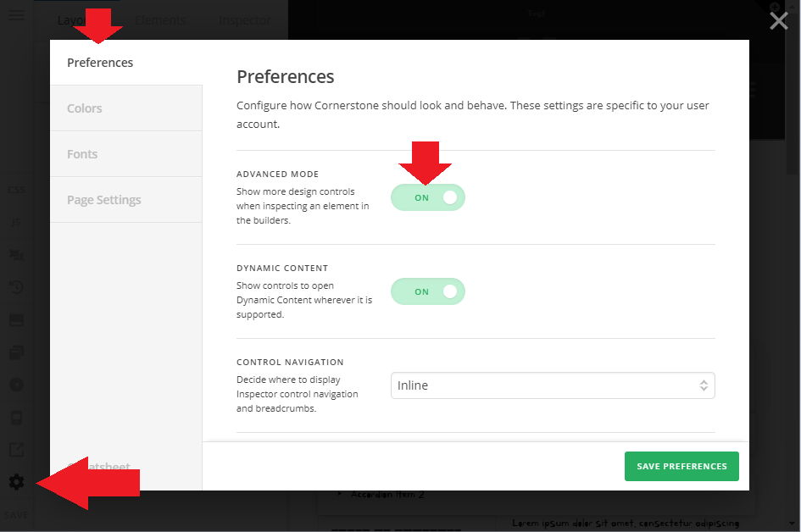
Task: Open the Control Navigation Inline dropdown
Action: [x=553, y=385]
